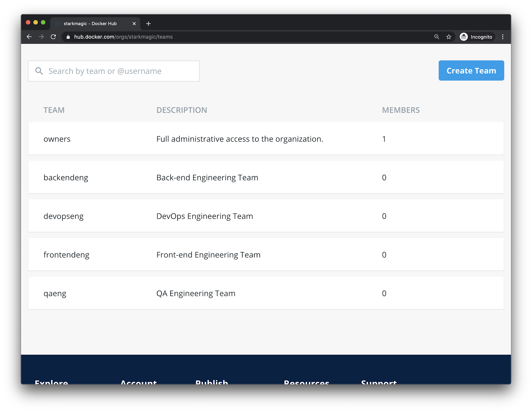Click the Create Team button

pos(471,70)
